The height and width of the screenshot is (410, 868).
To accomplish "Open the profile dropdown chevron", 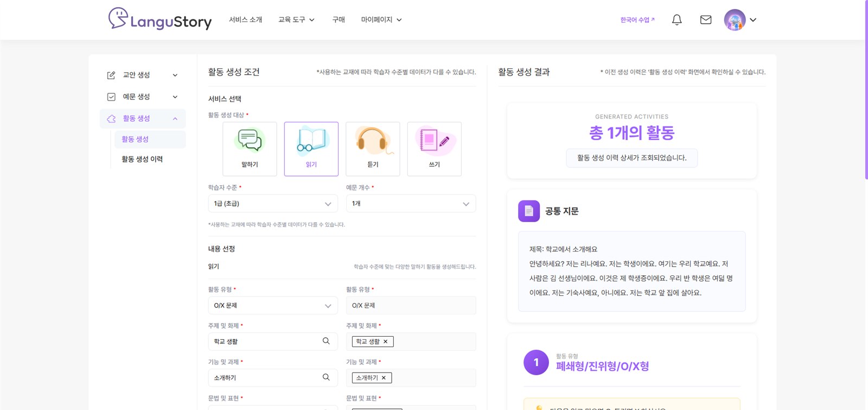I will (x=753, y=20).
